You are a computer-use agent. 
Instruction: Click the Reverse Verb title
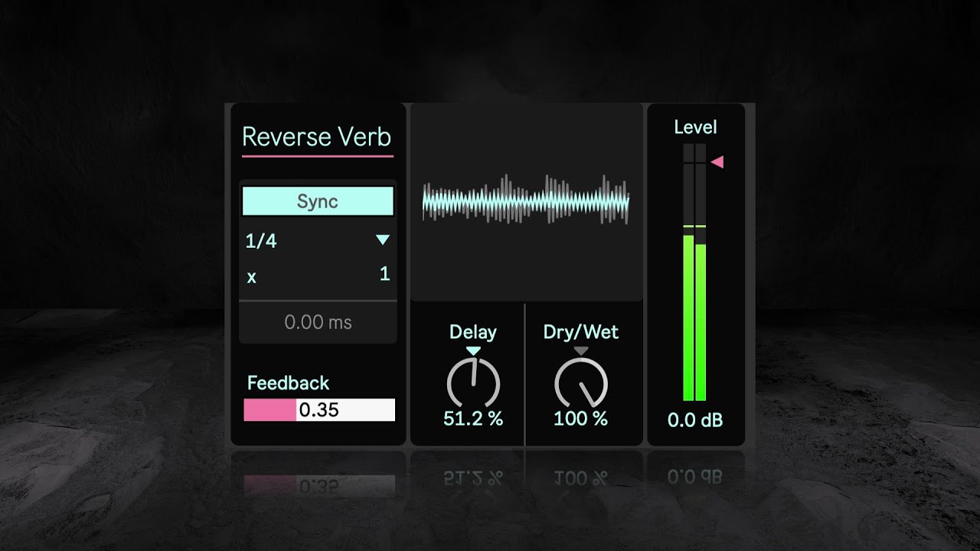coord(316,137)
